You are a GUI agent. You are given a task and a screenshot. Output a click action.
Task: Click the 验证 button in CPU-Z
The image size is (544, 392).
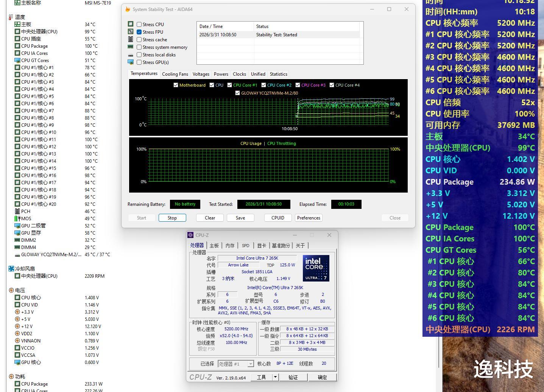(293, 377)
